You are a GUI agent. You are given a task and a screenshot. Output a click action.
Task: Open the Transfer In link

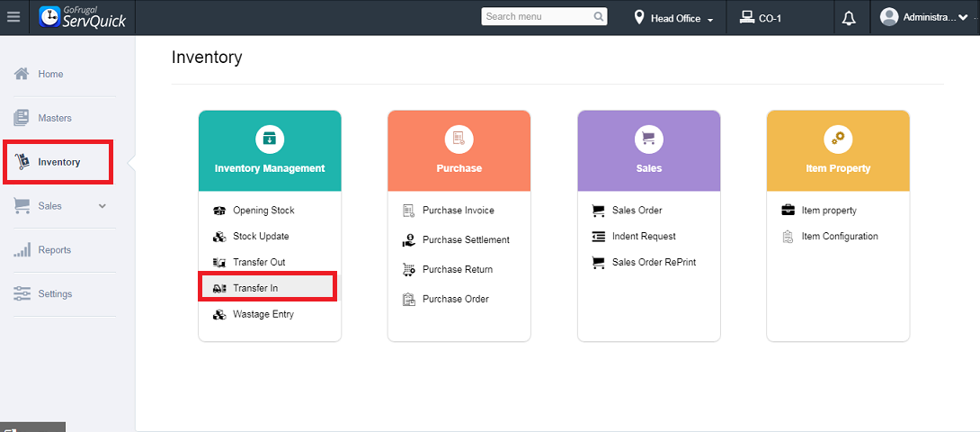255,288
